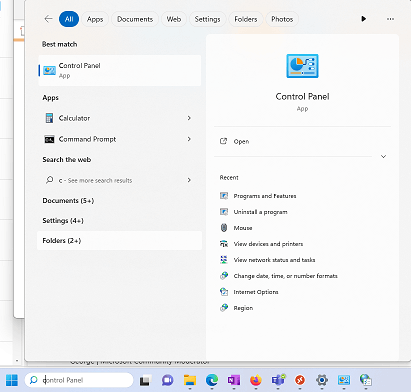Switch to the Web filter tab

tap(174, 19)
